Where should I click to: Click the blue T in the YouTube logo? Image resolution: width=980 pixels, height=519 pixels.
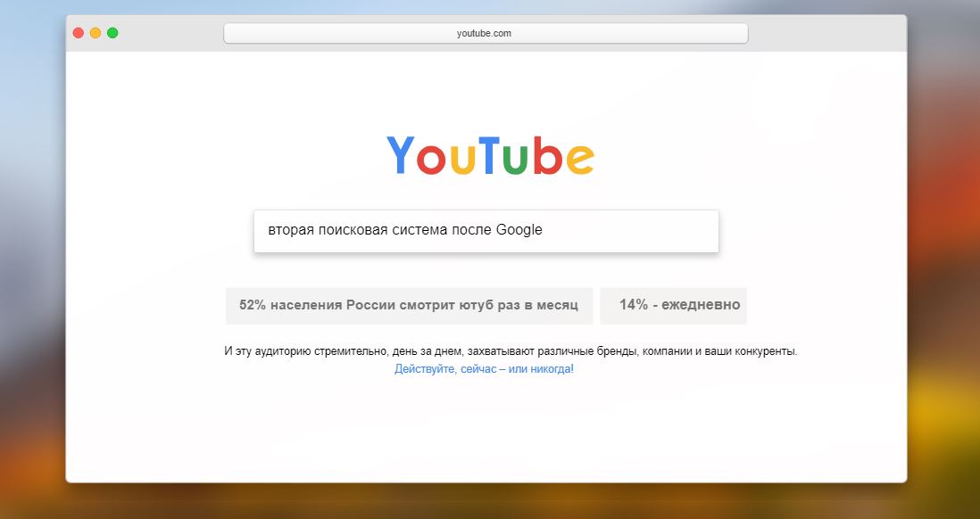(x=488, y=155)
